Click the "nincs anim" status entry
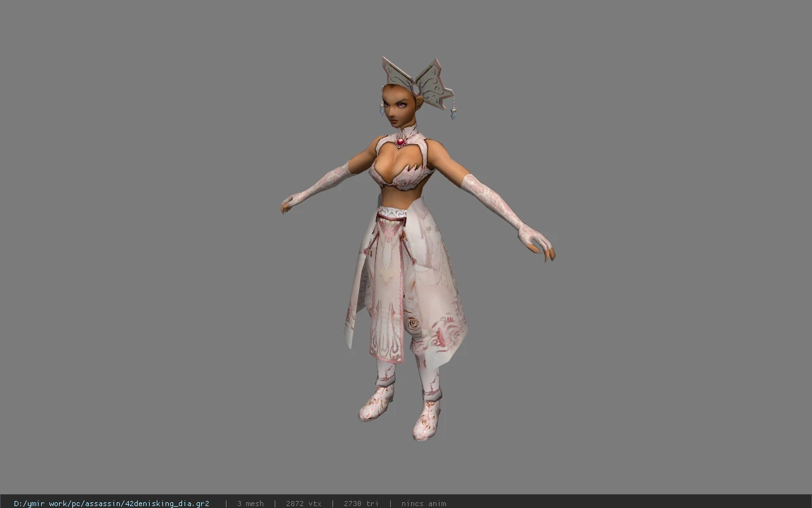The height and width of the screenshot is (508, 812). 424,504
